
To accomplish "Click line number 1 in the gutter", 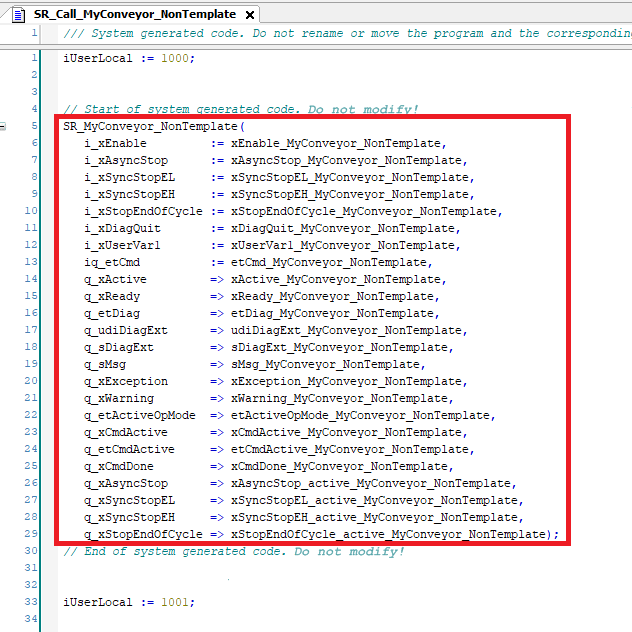I will click(35, 33).
